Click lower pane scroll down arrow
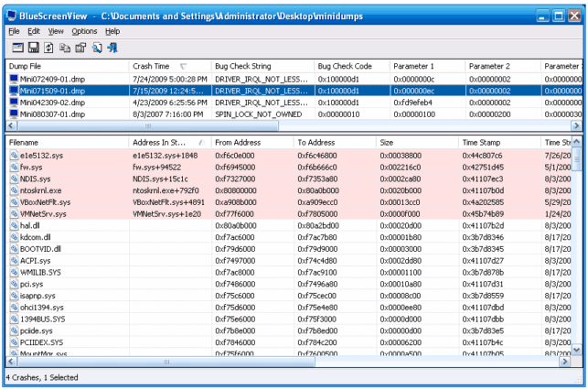This screenshot has height=390, width=588. coord(577,351)
